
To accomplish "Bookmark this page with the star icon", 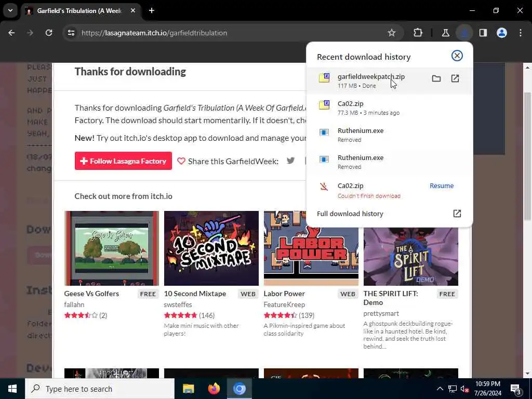I will coord(392,33).
